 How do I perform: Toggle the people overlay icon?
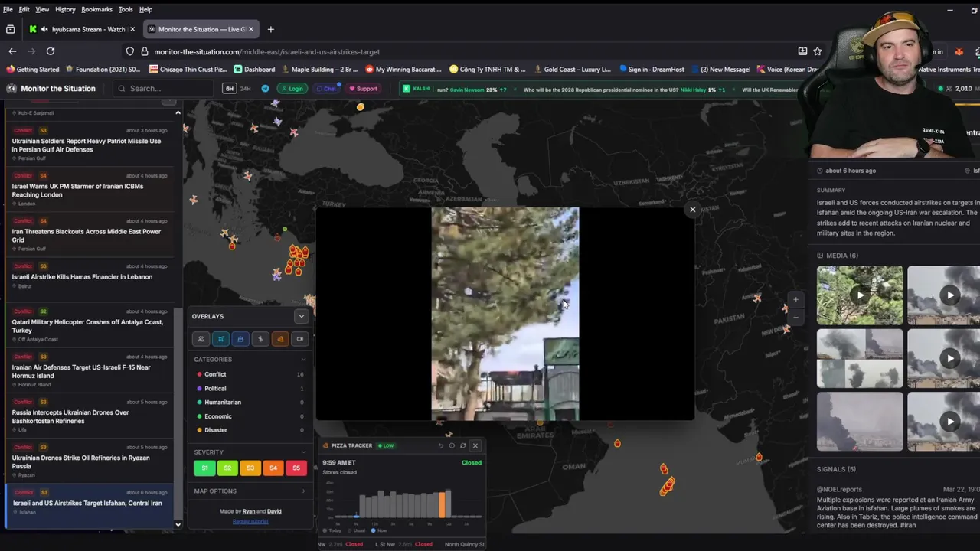(201, 338)
